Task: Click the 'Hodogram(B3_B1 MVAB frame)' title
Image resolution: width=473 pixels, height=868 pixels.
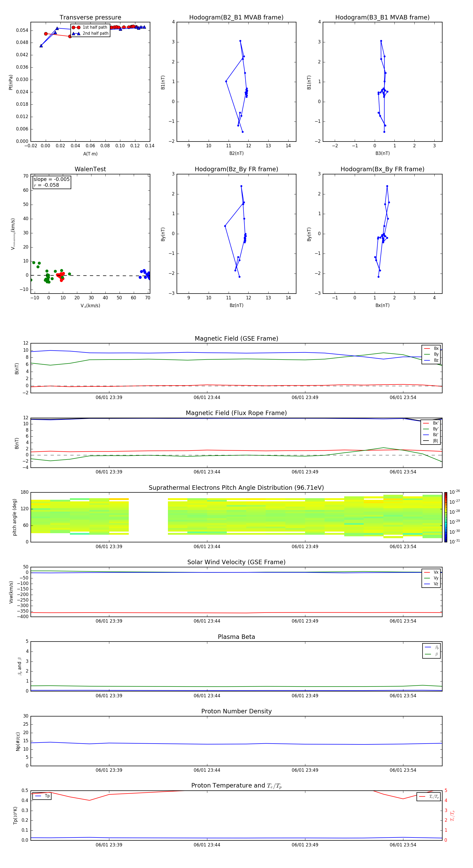Action: (382, 18)
